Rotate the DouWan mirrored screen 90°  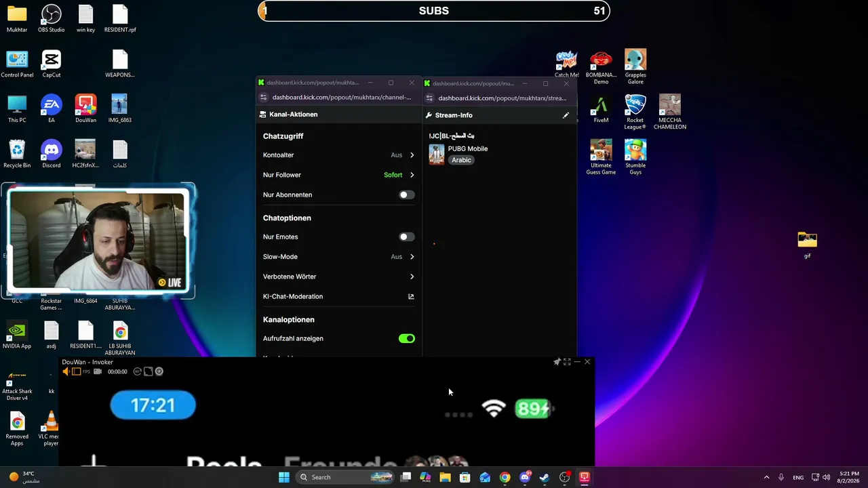pyautogui.click(x=138, y=371)
